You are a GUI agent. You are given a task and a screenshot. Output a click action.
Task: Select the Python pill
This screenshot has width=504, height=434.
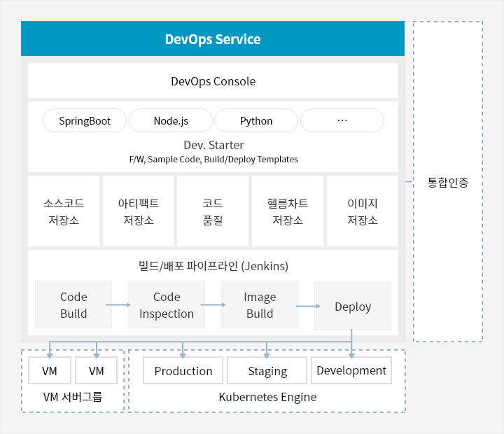(x=256, y=120)
